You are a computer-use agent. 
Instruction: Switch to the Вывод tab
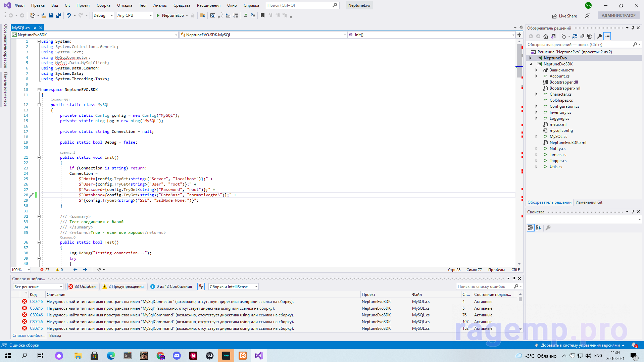click(x=55, y=335)
